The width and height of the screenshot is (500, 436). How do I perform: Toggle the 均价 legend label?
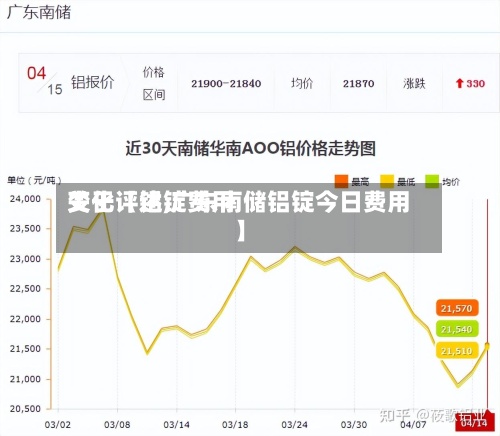(451, 182)
